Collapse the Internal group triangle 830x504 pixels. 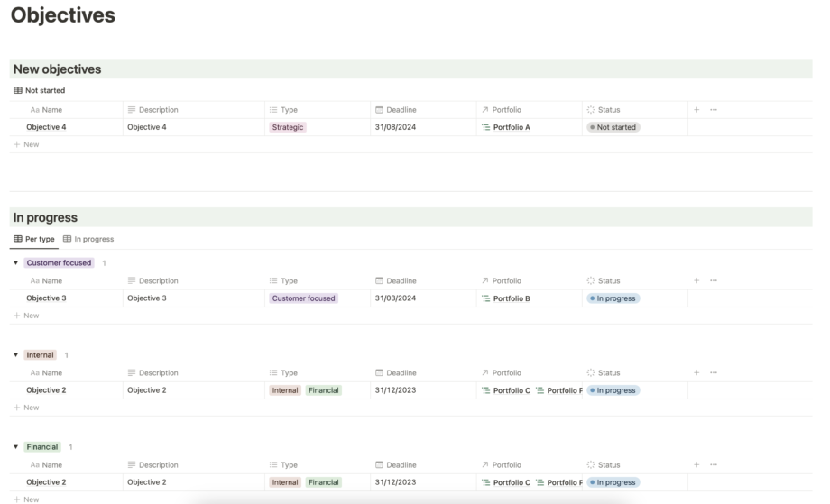(15, 355)
